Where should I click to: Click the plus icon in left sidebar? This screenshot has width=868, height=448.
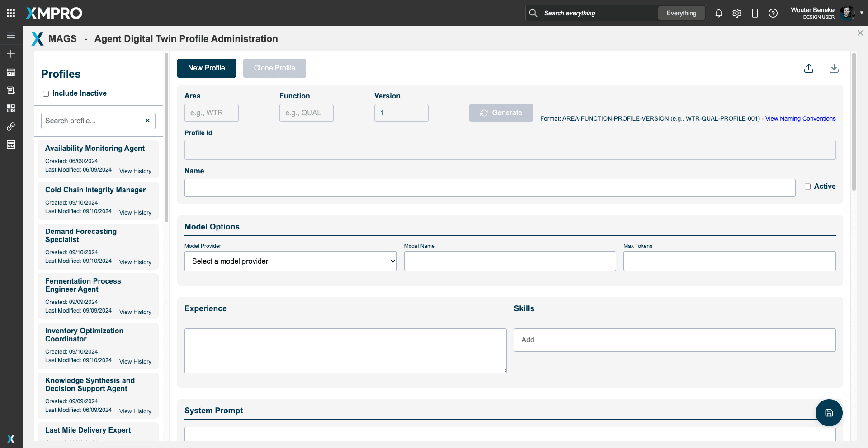[x=11, y=54]
